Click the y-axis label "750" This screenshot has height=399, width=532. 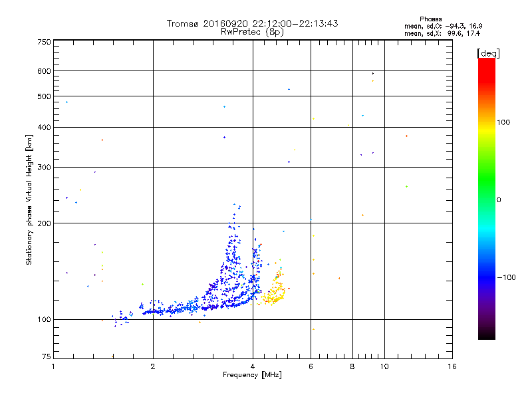point(44,42)
